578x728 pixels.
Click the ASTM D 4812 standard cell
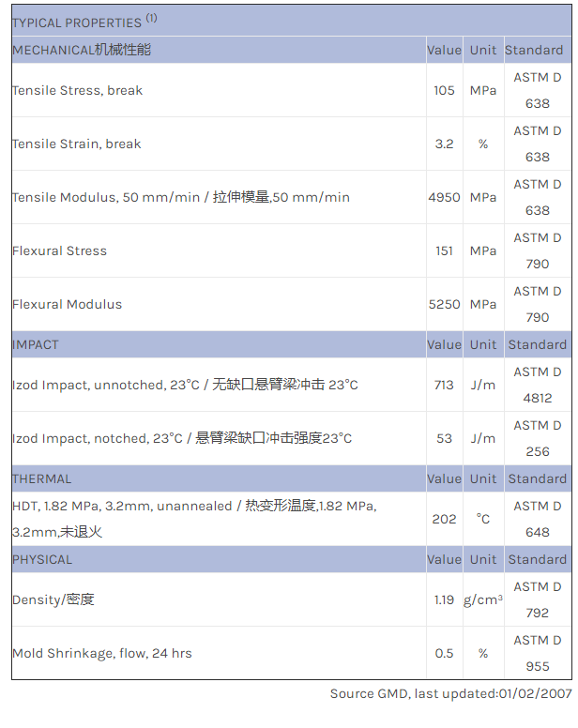tap(538, 385)
